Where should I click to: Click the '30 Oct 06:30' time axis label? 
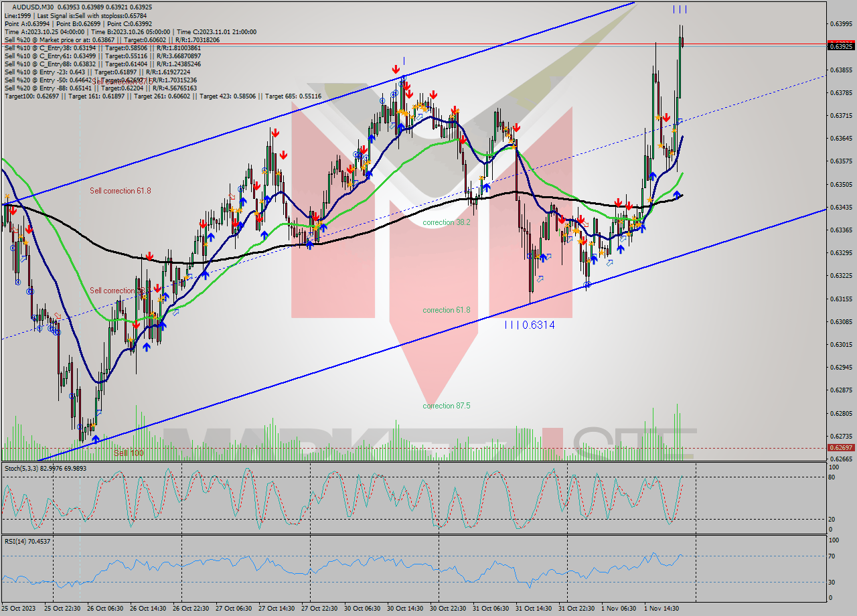(x=362, y=608)
